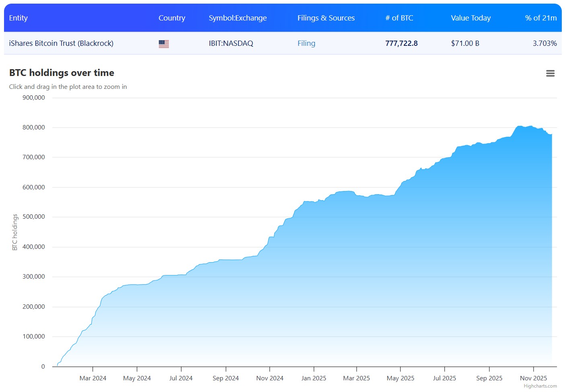The width and height of the screenshot is (565, 392).
Task: Click the Country column header
Action: click(x=172, y=18)
